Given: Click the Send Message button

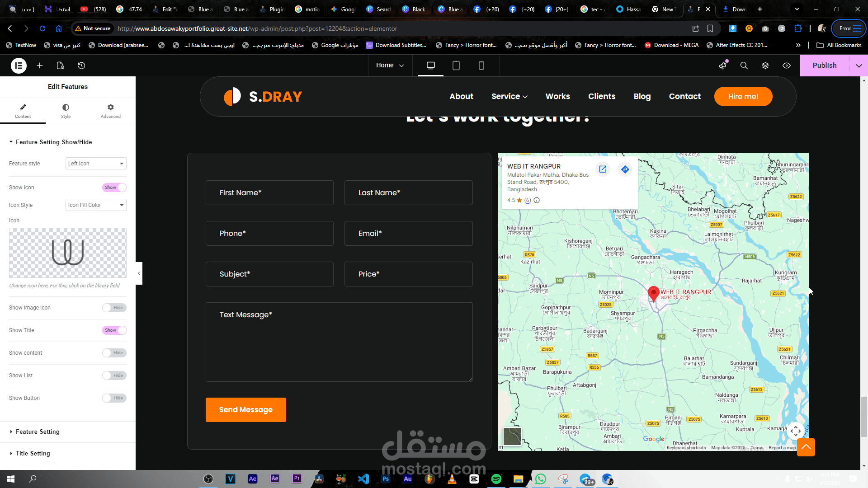Looking at the screenshot, I should 245,410.
